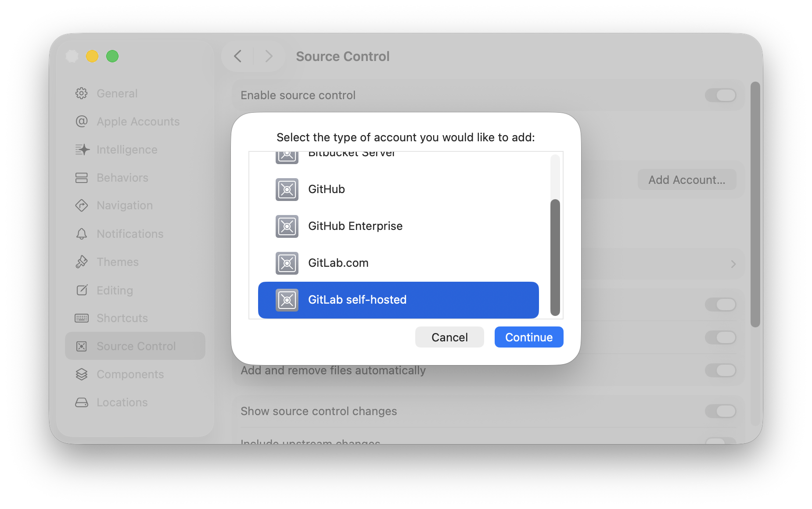This screenshot has height=509, width=812.
Task: Click the Notifications bell icon
Action: click(x=82, y=234)
